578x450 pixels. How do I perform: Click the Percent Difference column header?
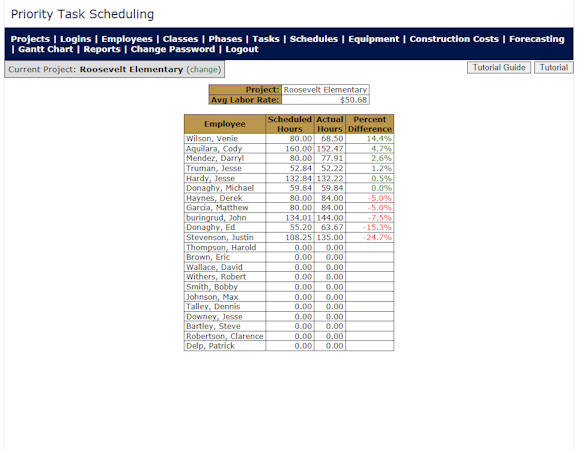point(370,124)
